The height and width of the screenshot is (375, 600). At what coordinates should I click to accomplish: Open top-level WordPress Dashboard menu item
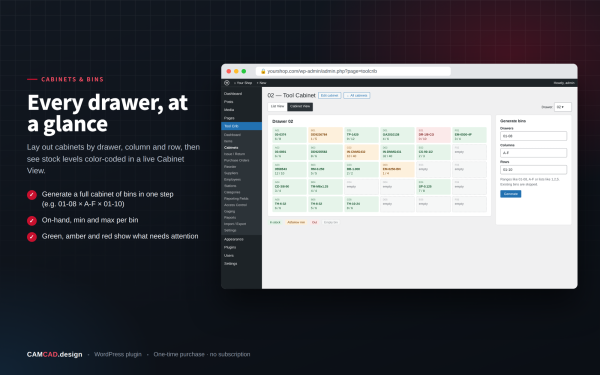click(233, 94)
